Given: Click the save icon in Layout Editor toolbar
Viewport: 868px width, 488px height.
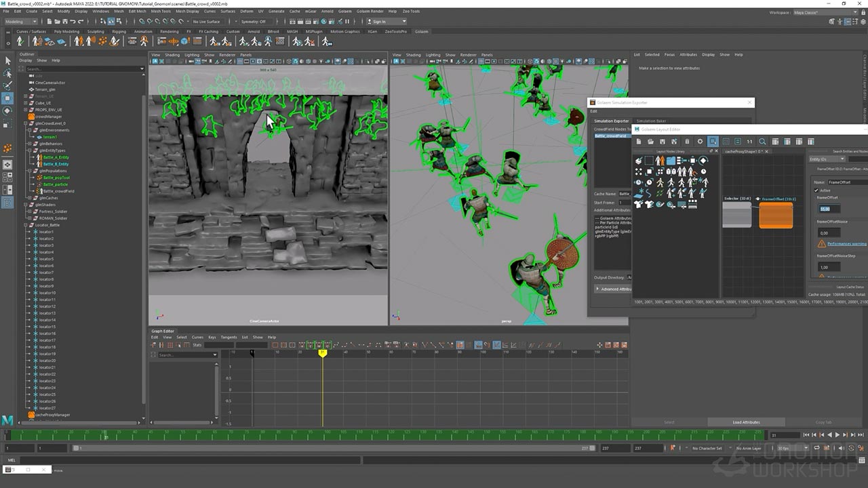Looking at the screenshot, I should pos(663,142).
